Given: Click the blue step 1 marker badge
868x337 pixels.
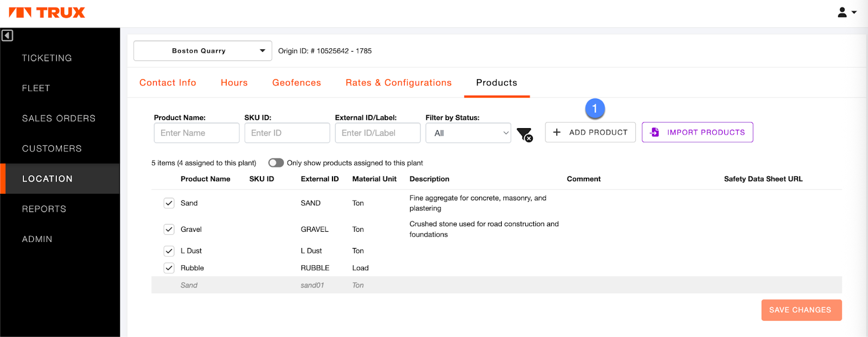Looking at the screenshot, I should pos(595,109).
